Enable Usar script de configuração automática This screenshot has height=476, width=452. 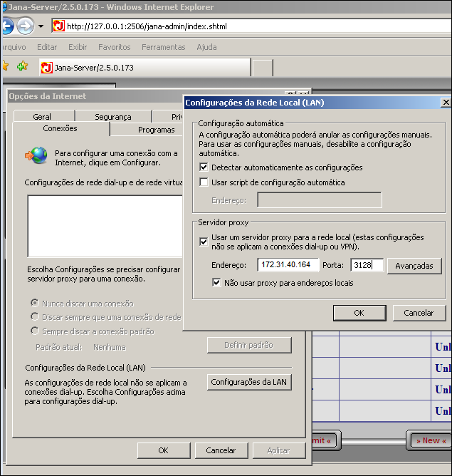204,182
